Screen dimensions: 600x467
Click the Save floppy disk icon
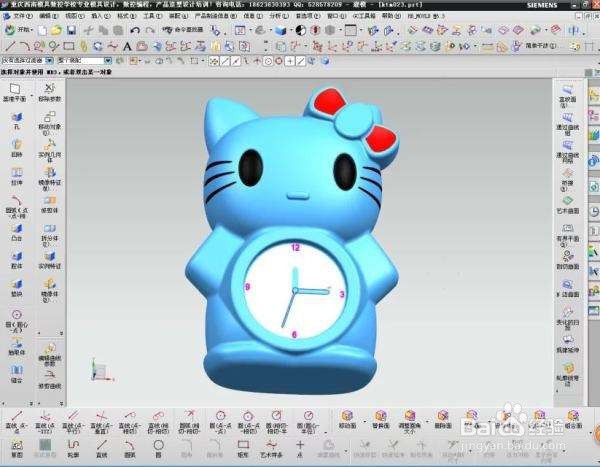71,30
